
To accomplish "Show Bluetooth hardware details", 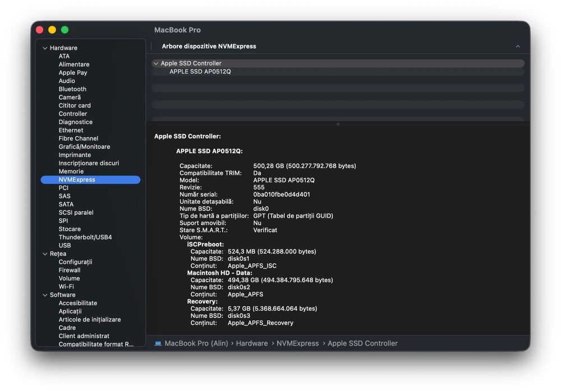I will click(72, 89).
